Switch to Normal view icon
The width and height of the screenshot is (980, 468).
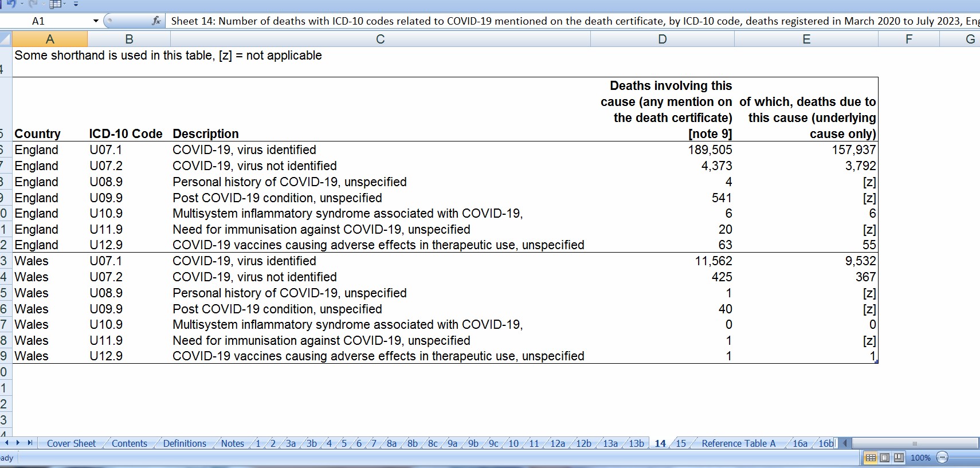(871, 458)
